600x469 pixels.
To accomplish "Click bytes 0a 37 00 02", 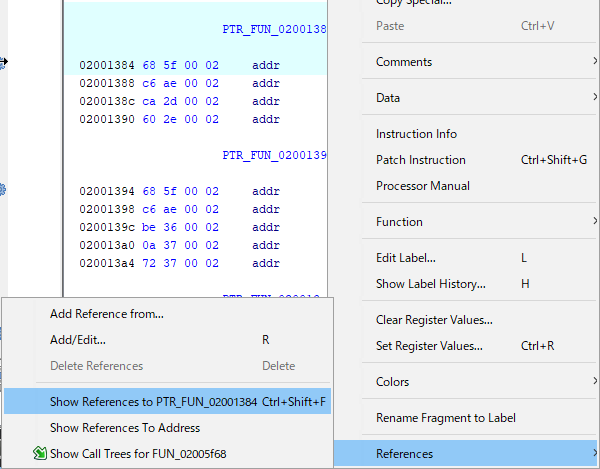I will [x=180, y=245].
